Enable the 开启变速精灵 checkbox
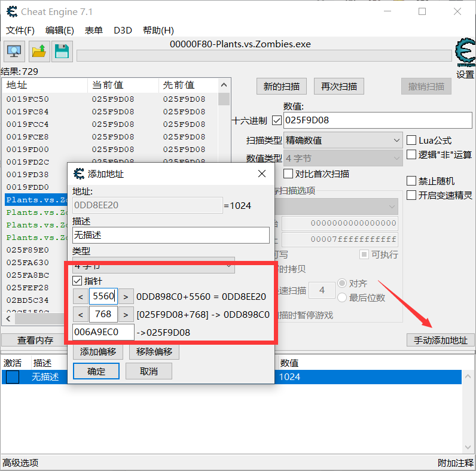476x471 pixels. 411,195
